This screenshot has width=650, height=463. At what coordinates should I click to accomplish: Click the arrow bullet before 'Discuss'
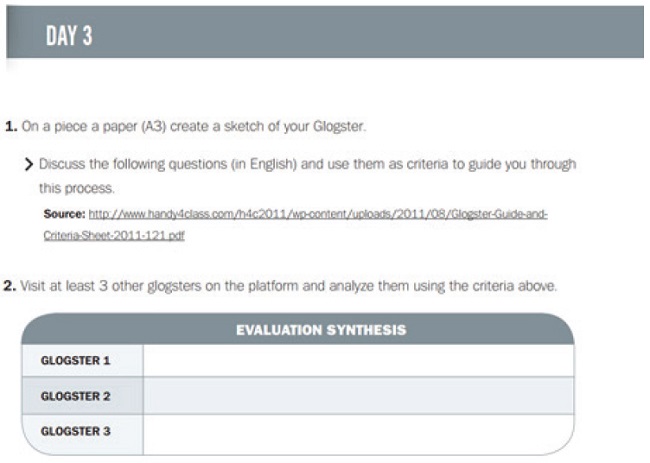(28, 163)
